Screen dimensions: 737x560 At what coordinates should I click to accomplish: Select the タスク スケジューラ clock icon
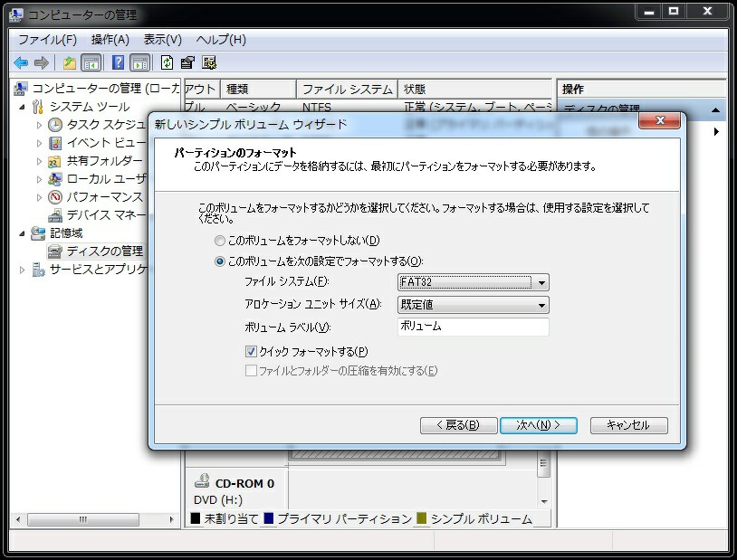[x=55, y=125]
